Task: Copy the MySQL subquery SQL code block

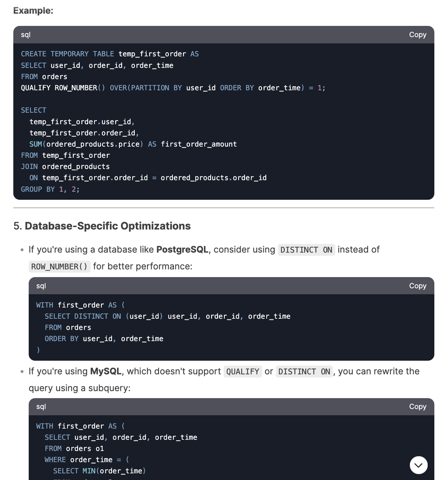Action: pyautogui.click(x=418, y=407)
